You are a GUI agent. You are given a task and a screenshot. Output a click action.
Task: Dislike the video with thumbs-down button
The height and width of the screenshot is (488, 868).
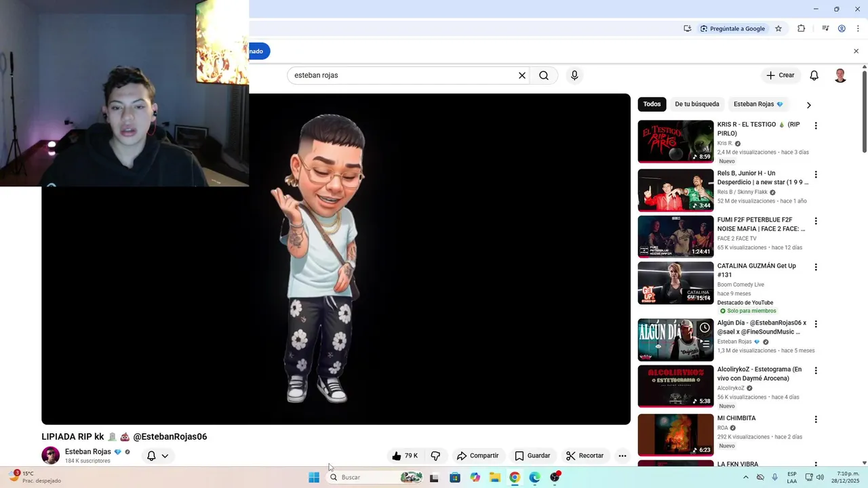(x=436, y=455)
